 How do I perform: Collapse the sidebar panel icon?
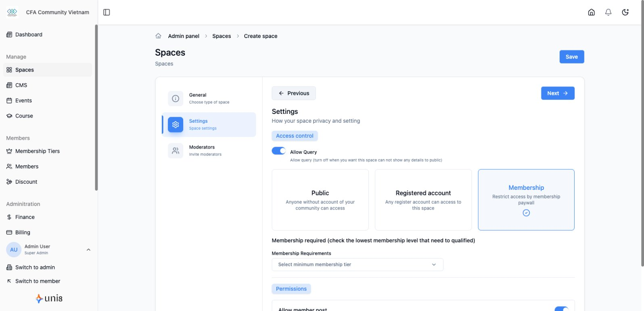[x=107, y=12]
